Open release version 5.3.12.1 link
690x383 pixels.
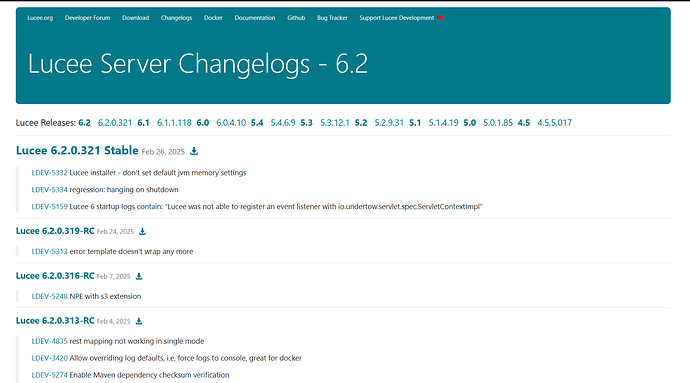click(334, 123)
